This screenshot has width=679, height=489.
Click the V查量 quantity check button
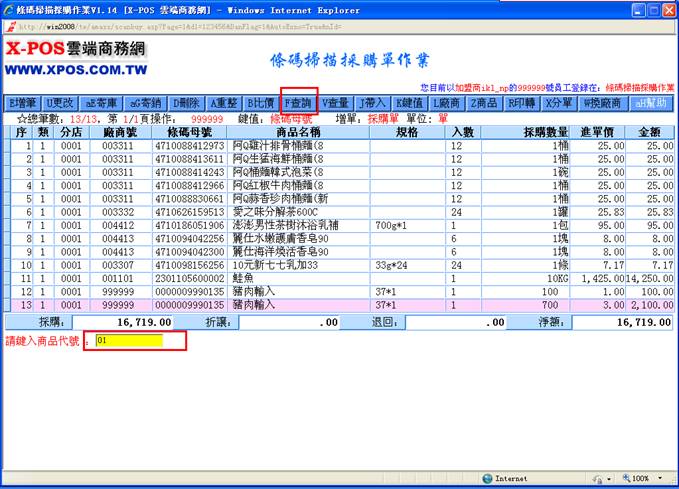[x=336, y=103]
